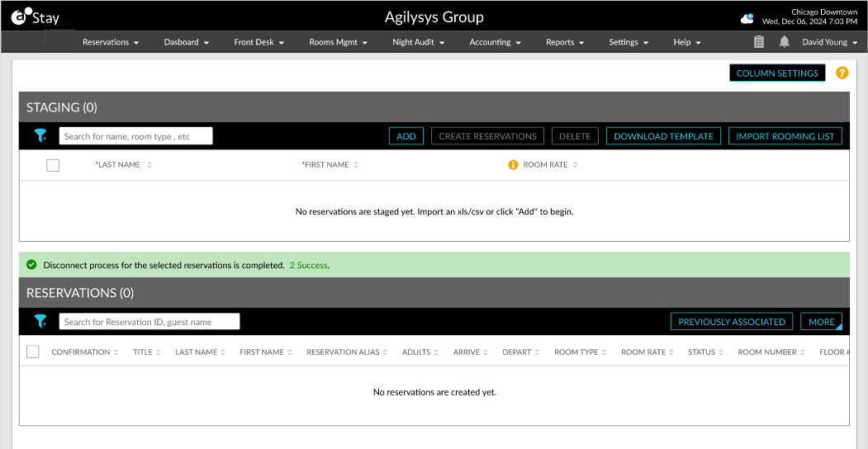This screenshot has width=868, height=449.
Task: Open the Help menu
Action: (687, 42)
